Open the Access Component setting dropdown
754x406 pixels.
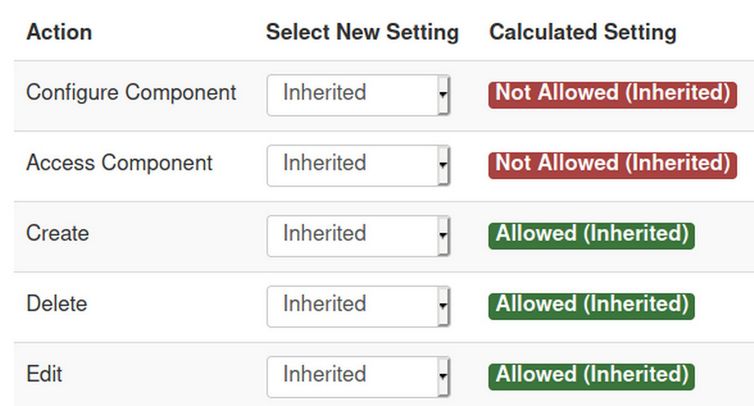pyautogui.click(x=350, y=164)
